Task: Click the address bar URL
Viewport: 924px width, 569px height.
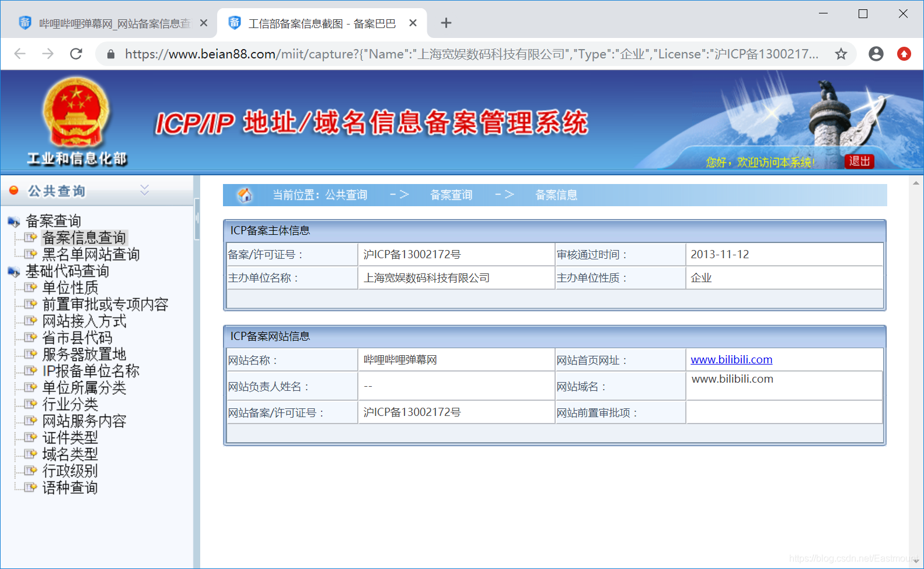Action: click(x=472, y=54)
